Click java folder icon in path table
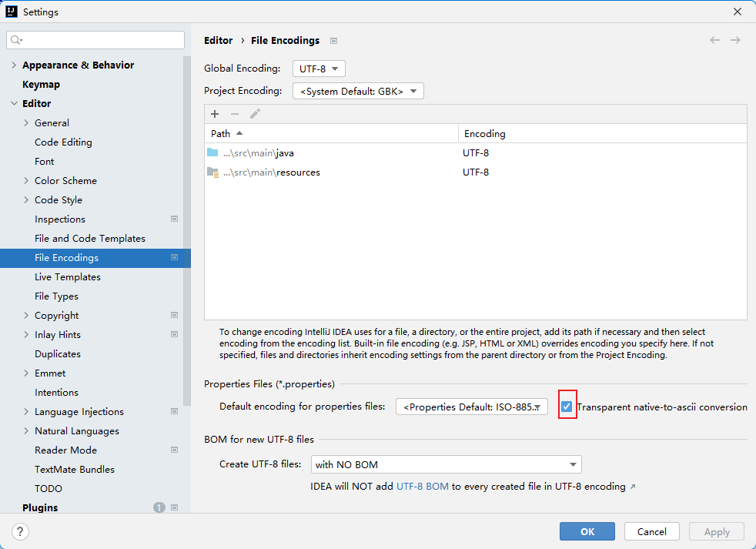This screenshot has height=549, width=756. click(212, 152)
